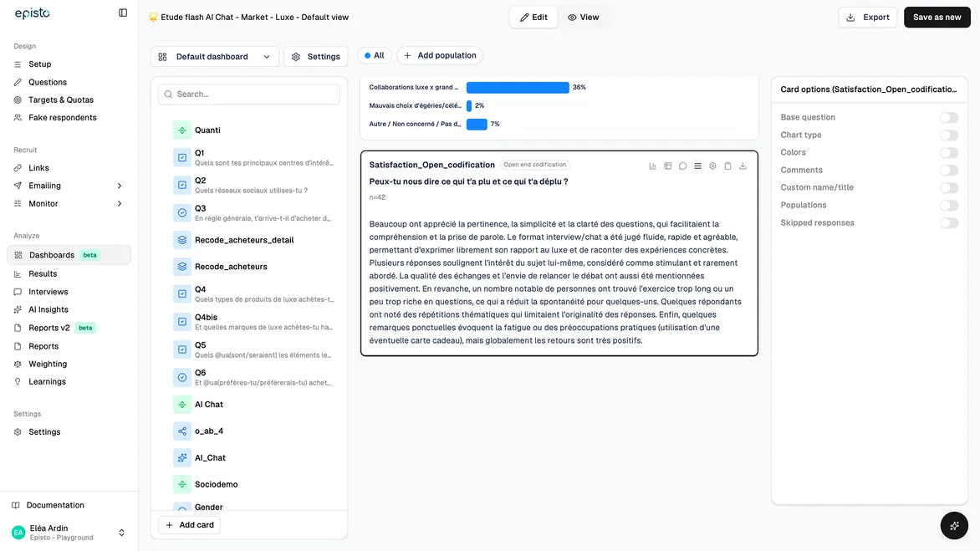
Task: Click the Q4 multi-choice icon
Action: 182,293
